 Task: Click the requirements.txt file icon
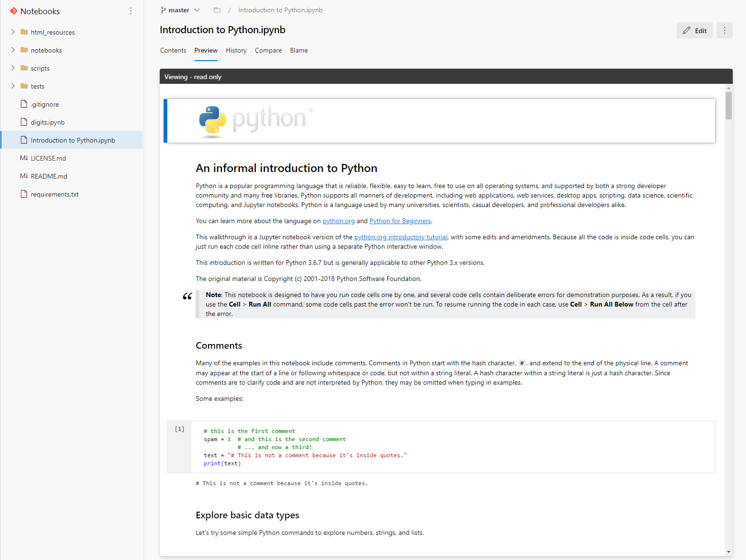pos(24,194)
